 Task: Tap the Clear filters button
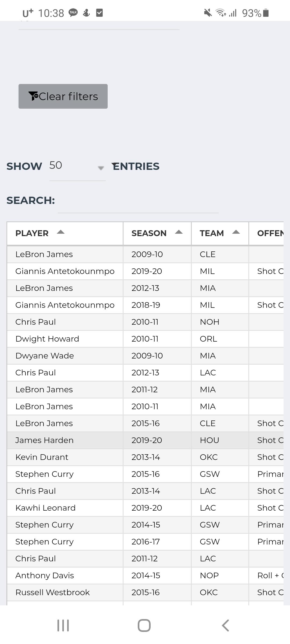click(x=63, y=96)
